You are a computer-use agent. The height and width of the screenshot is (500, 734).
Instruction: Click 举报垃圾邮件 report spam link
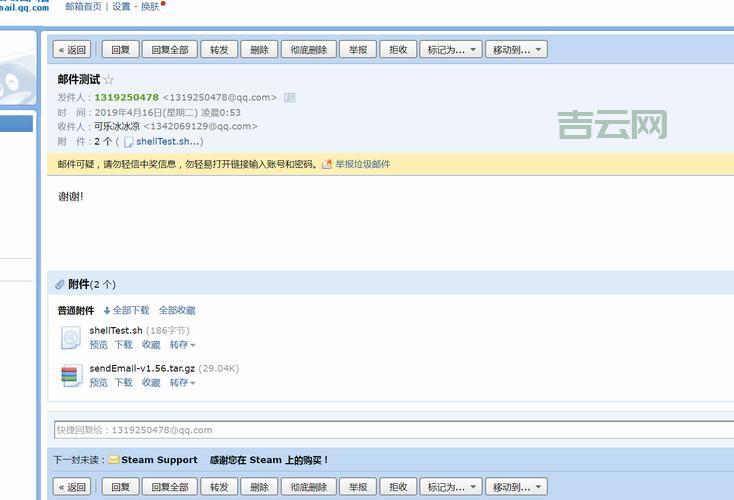[363, 164]
